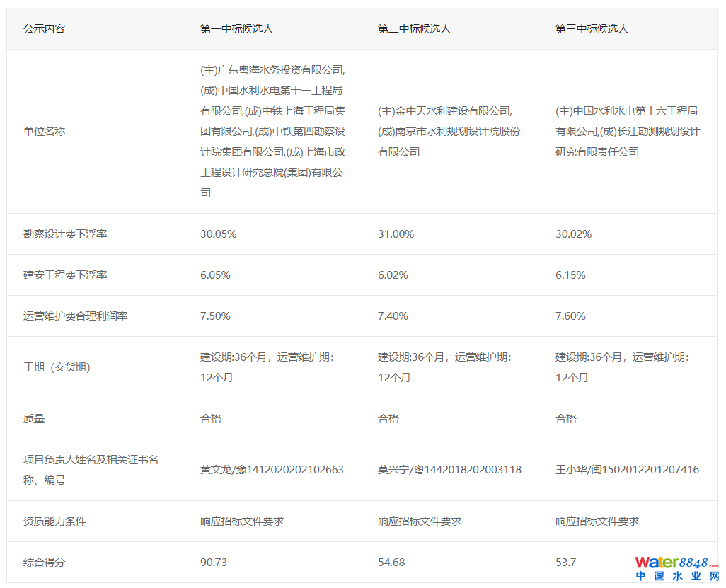
Task: Select the 30.05% survey design fee rate
Action: click(218, 234)
